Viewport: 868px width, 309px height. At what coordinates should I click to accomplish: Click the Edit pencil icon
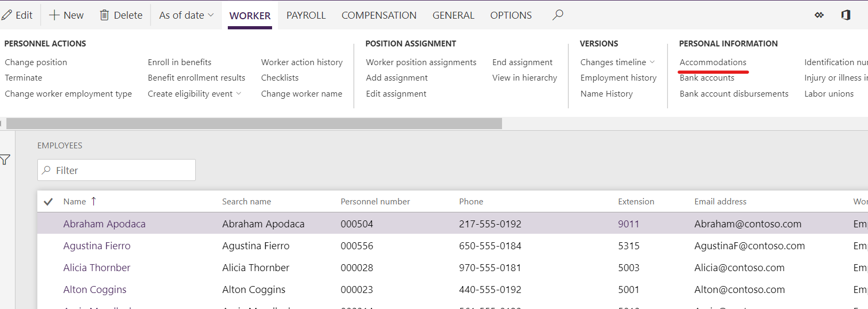tap(6, 15)
